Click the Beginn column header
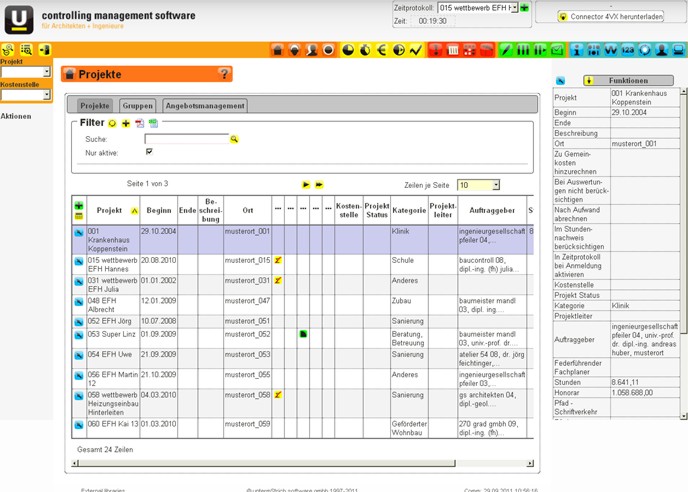The height and width of the screenshot is (492, 688). click(x=158, y=210)
